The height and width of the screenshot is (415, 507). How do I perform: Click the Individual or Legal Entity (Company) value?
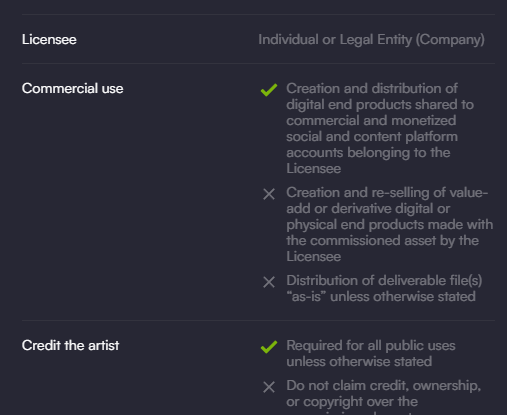[371, 40]
